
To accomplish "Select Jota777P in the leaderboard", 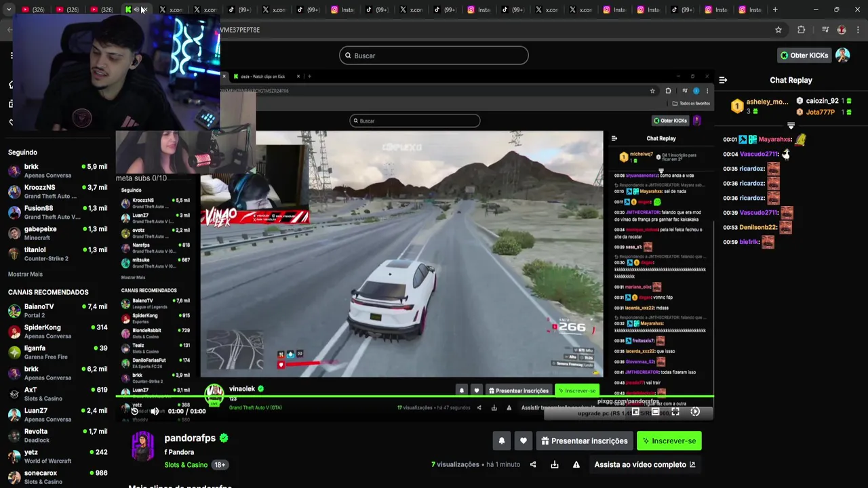I will [x=825, y=112].
